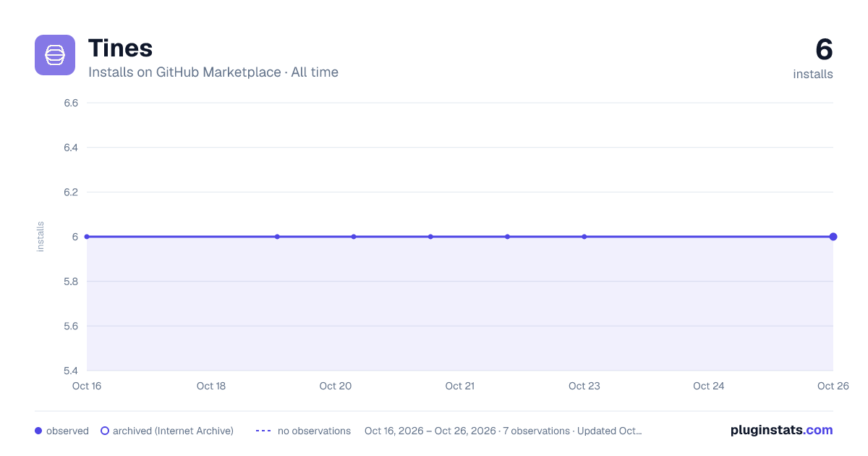Select the first data point at Oct 16
Image resolution: width=868 pixels, height=456 pixels.
click(87, 237)
